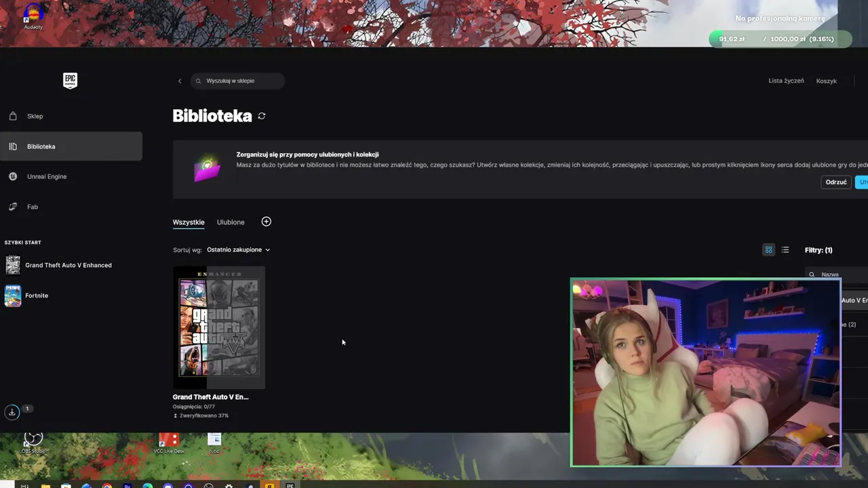The width and height of the screenshot is (868, 488).
Task: Open VCC Live Desk desktop shortcut
Action: pos(169,443)
